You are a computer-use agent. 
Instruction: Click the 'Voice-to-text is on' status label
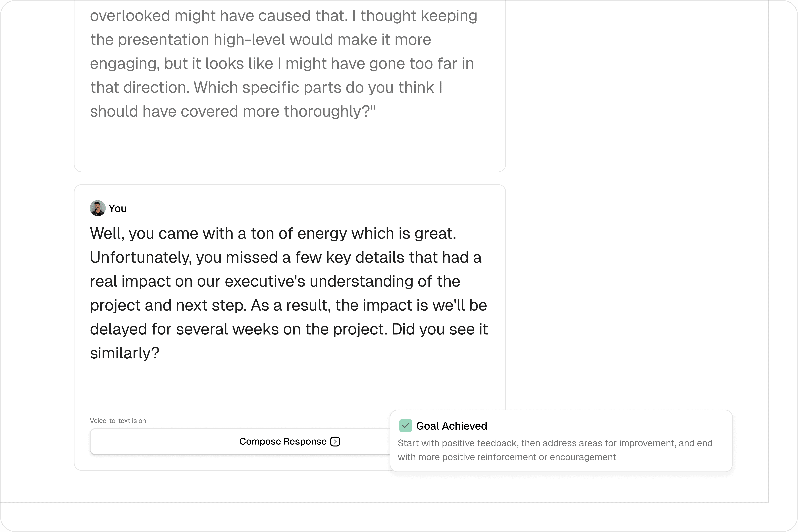[118, 421]
